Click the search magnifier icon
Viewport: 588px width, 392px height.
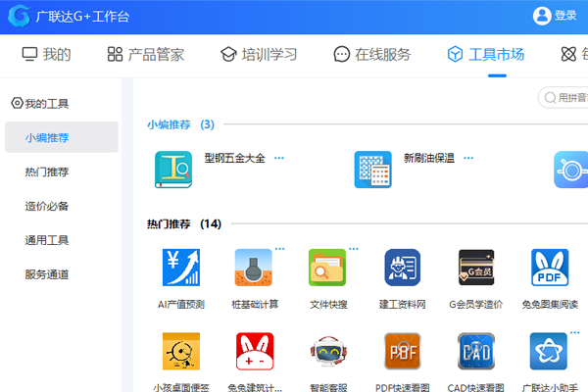click(550, 98)
